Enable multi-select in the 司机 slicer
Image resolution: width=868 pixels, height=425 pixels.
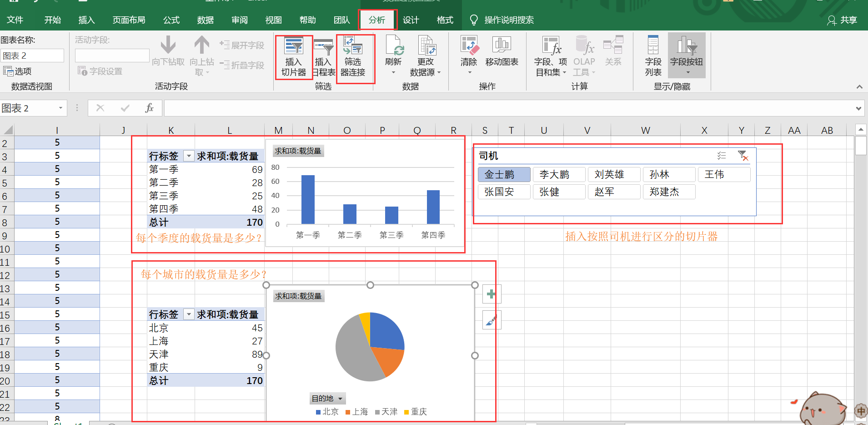(x=722, y=156)
